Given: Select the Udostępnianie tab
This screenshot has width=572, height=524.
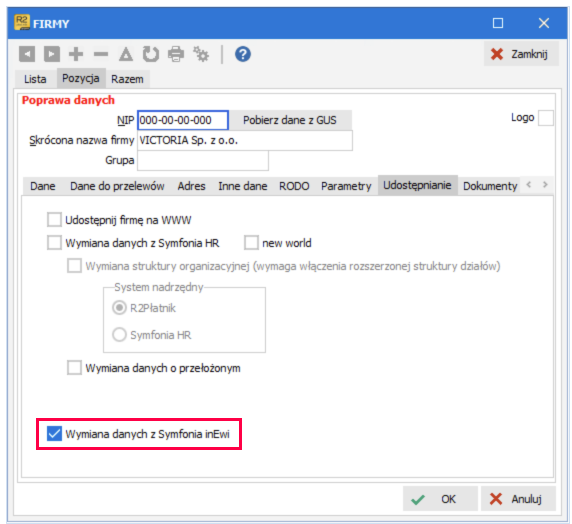Looking at the screenshot, I should (x=417, y=185).
